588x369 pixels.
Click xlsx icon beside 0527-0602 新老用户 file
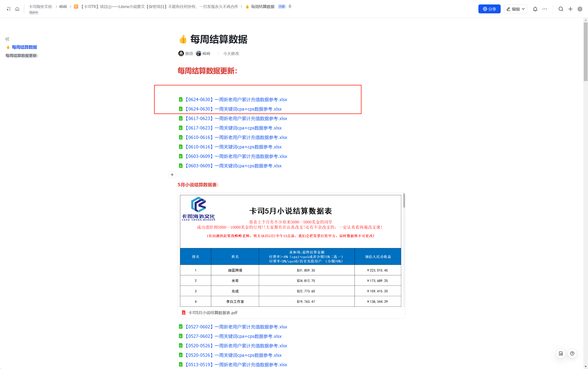click(x=180, y=327)
